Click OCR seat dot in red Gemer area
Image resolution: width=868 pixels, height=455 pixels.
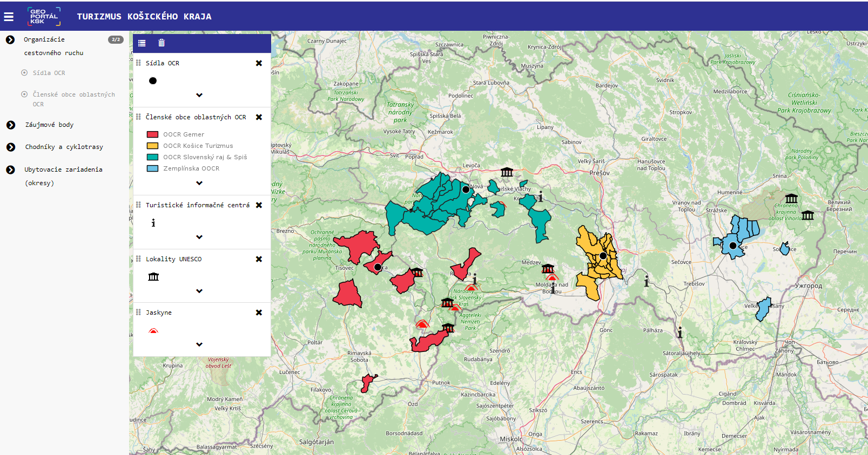point(378,267)
